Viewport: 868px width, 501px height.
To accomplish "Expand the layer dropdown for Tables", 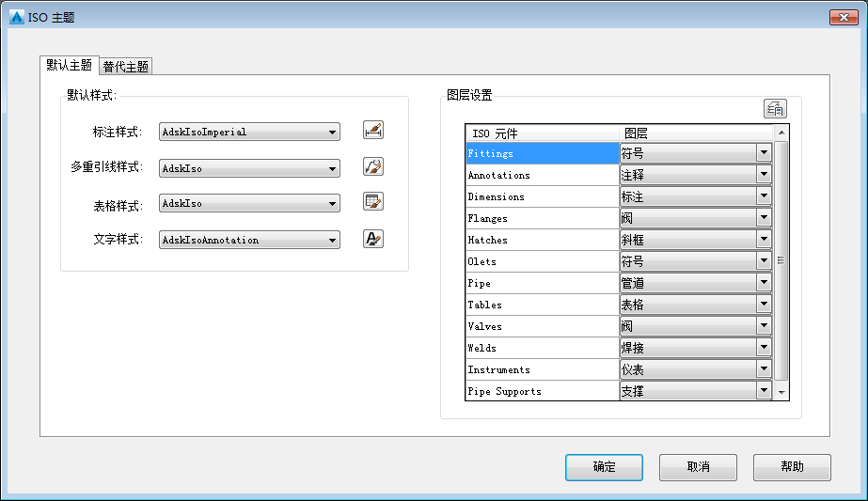I will pyautogui.click(x=764, y=304).
